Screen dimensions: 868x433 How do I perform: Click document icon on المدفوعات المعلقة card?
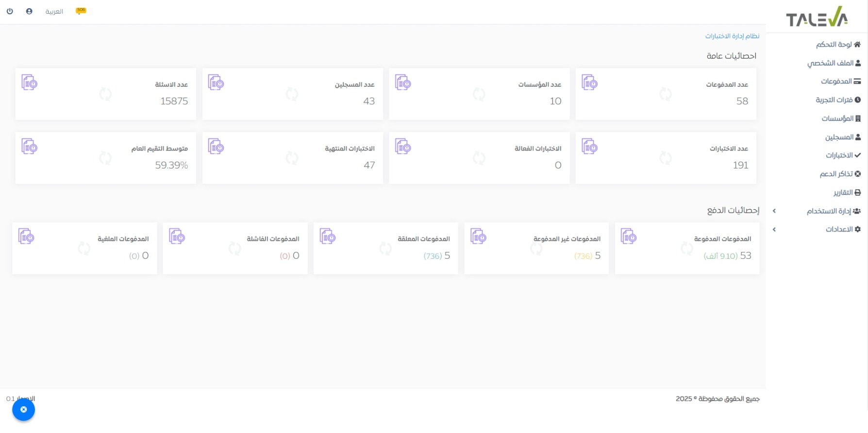coord(328,237)
